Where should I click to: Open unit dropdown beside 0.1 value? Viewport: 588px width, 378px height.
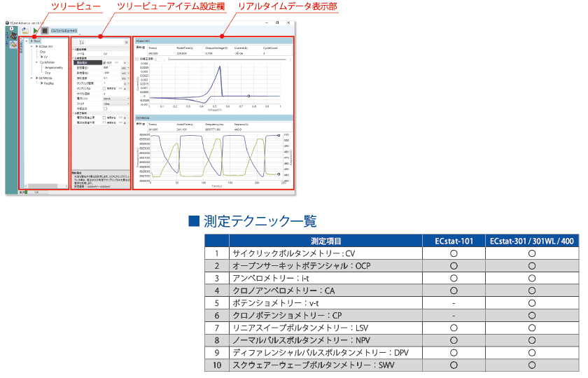(x=125, y=78)
